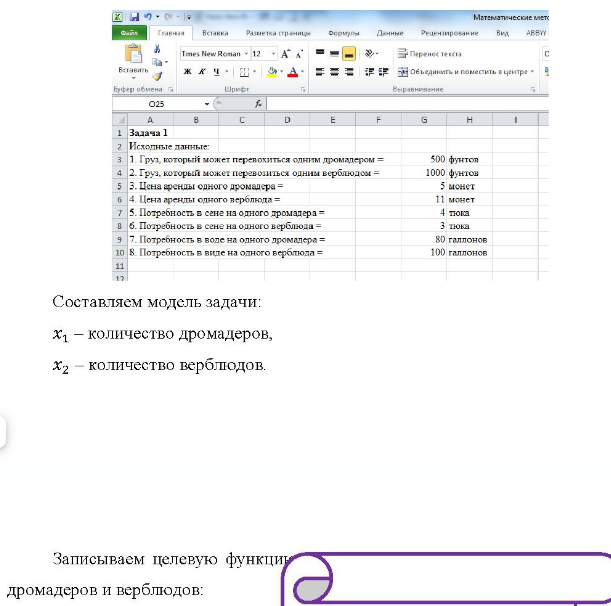Click the Excel application icon
The width and height of the screenshot is (611, 606).
118,17
